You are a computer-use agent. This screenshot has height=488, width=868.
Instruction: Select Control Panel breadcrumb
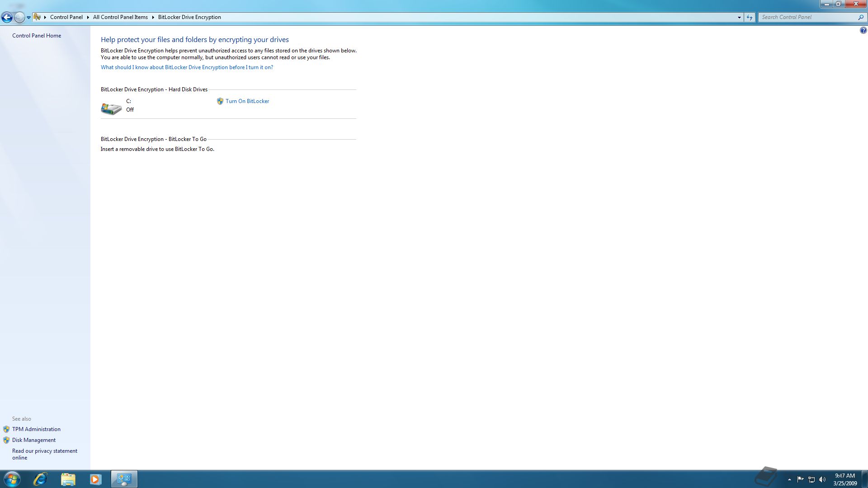pos(66,17)
